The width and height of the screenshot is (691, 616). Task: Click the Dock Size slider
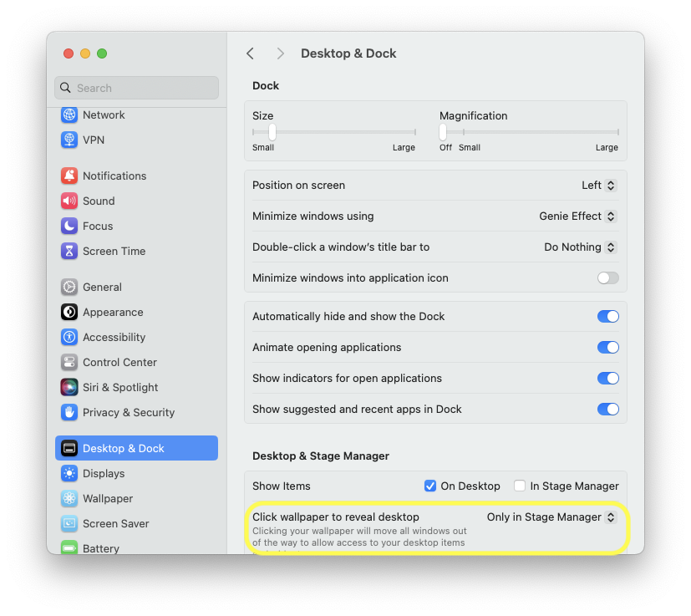tap(334, 132)
